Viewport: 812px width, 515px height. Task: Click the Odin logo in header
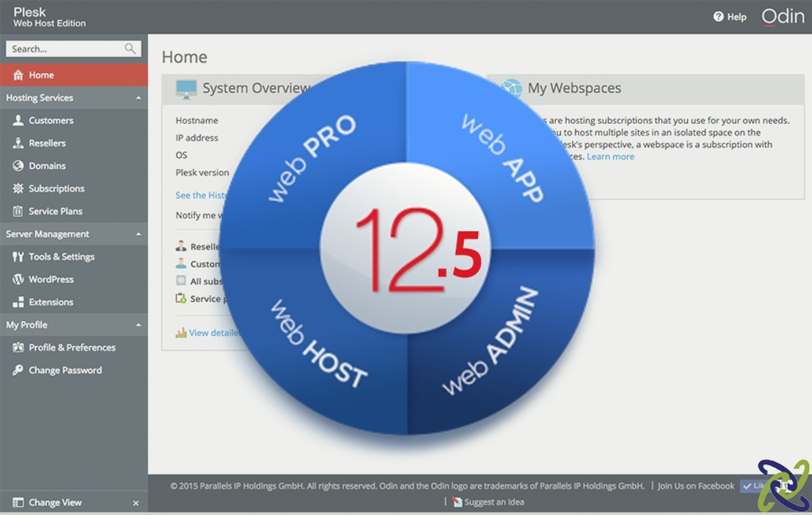click(783, 17)
